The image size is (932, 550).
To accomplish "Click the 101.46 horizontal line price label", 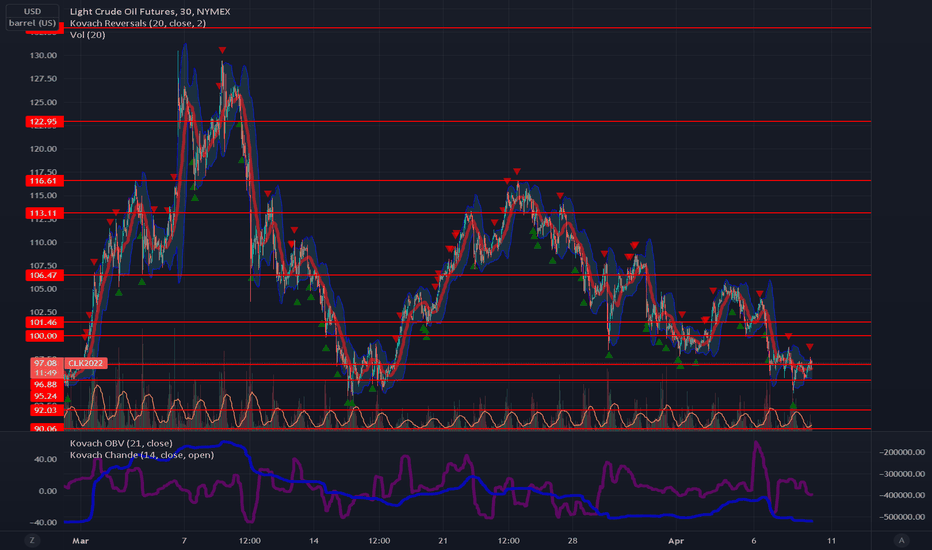I will click(45, 322).
